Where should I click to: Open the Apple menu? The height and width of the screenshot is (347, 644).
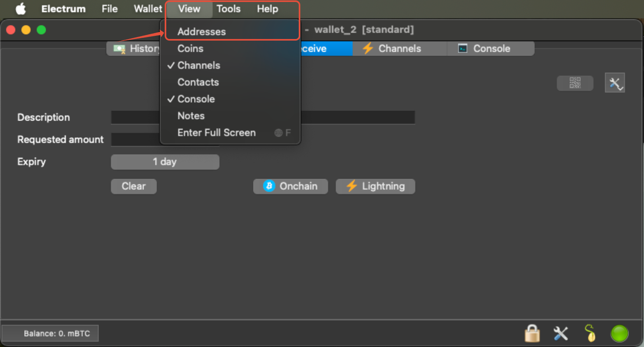click(21, 9)
